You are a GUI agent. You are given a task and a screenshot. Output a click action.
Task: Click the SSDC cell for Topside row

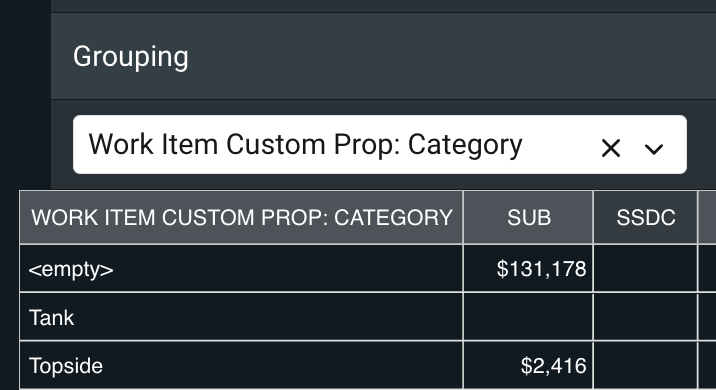(645, 366)
